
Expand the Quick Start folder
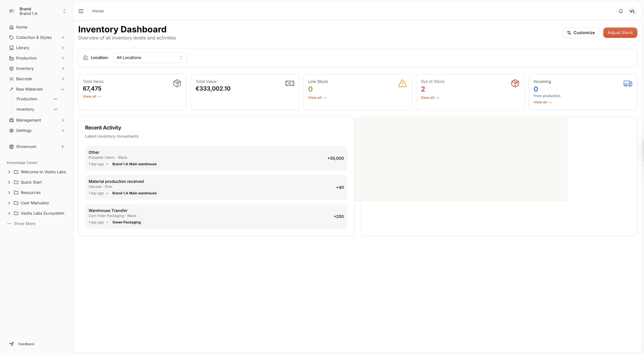[x=9, y=182]
